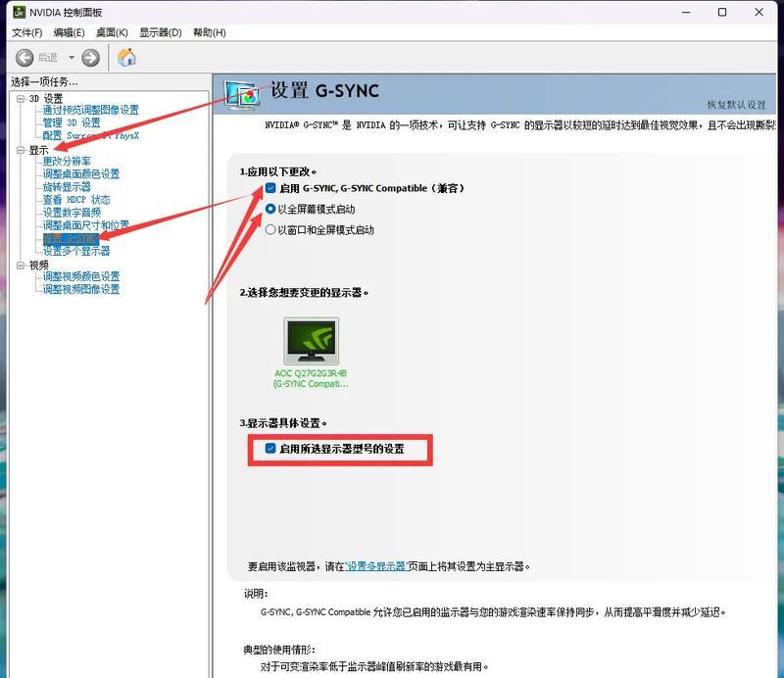Toggle 启用 G-SYNC, G-SYNC Compatible checkbox
Viewport: 784px width, 678px height.
coord(270,188)
